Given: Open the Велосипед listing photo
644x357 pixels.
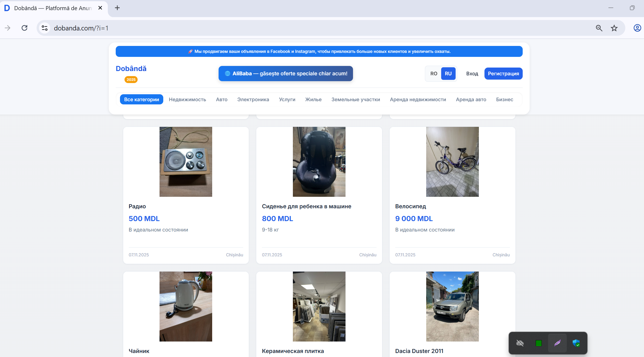Looking at the screenshot, I should click(452, 162).
